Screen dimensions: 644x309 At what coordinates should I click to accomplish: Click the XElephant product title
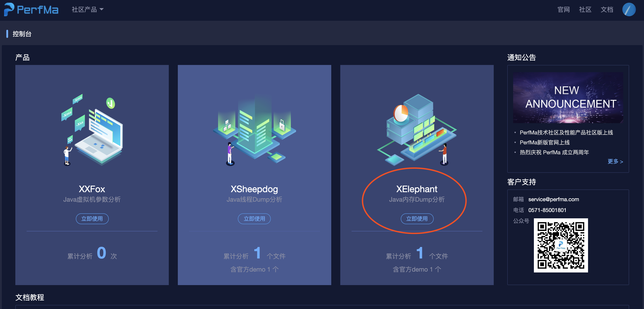417,189
